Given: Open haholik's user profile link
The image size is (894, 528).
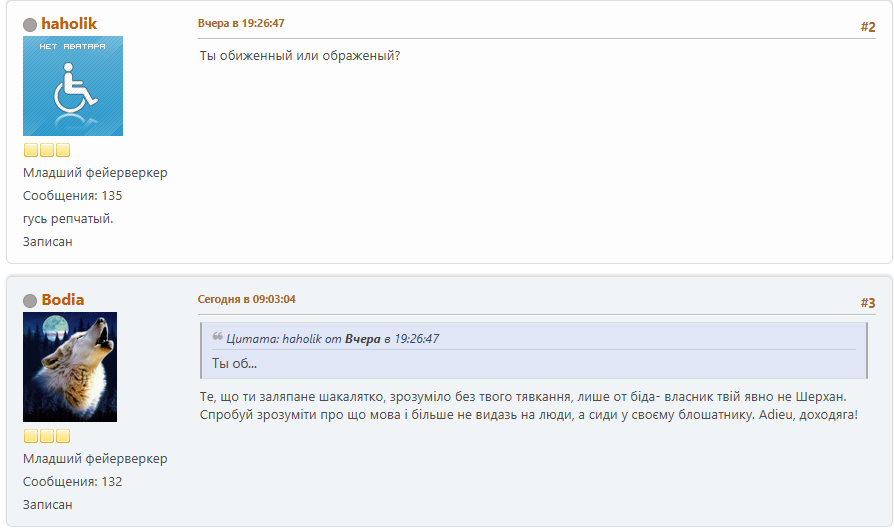Looking at the screenshot, I should pyautogui.click(x=69, y=23).
